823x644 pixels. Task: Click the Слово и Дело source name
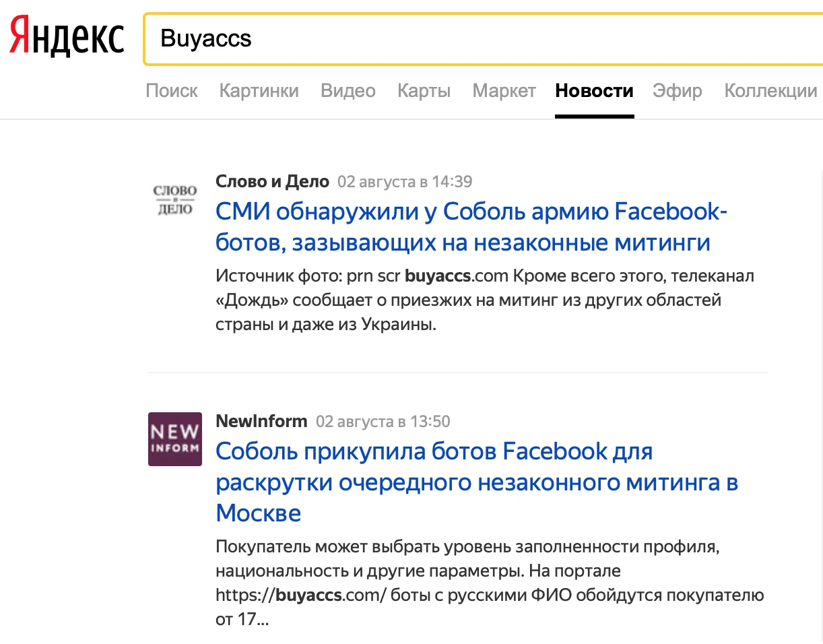273,181
